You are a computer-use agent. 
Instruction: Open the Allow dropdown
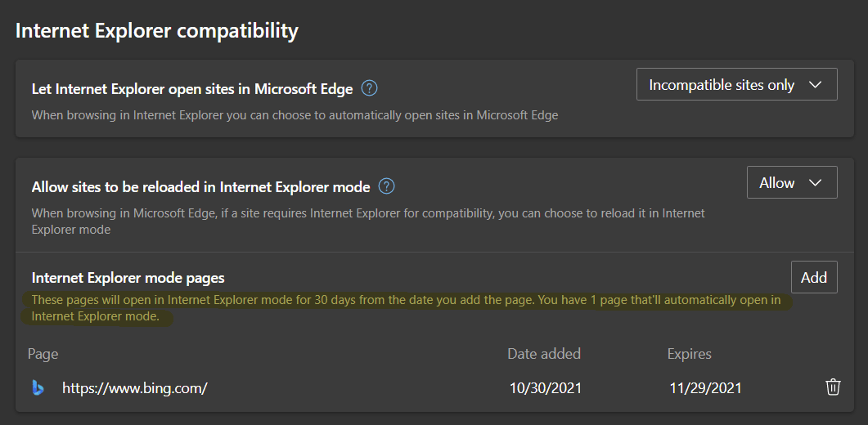pos(792,182)
